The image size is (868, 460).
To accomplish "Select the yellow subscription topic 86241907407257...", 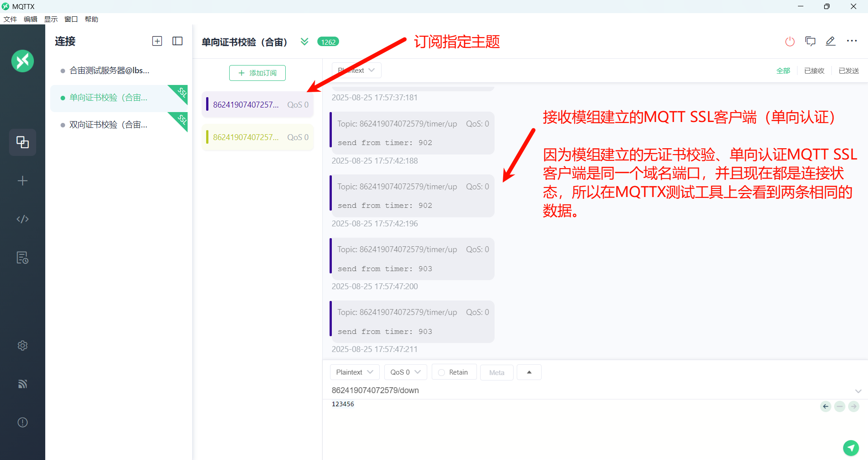I will click(x=258, y=137).
